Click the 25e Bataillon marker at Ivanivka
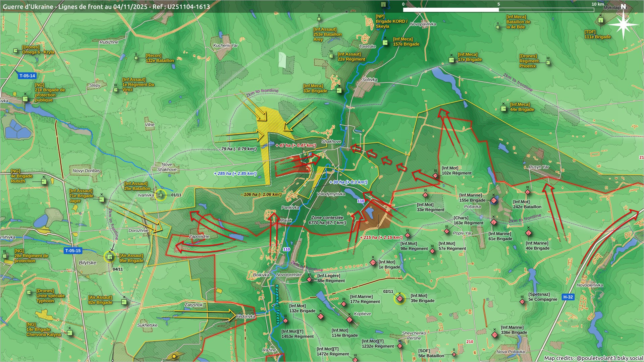The width and height of the screenshot is (644, 362). (x=161, y=195)
